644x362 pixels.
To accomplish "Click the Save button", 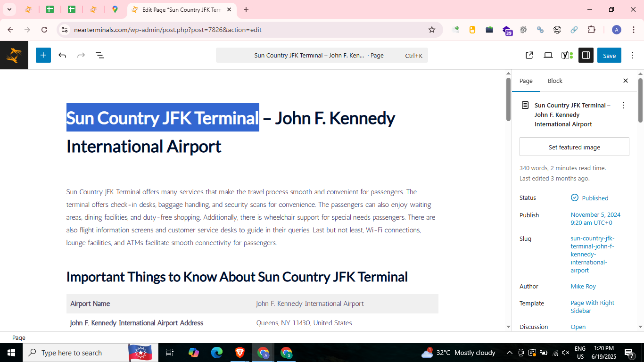I will click(609, 55).
